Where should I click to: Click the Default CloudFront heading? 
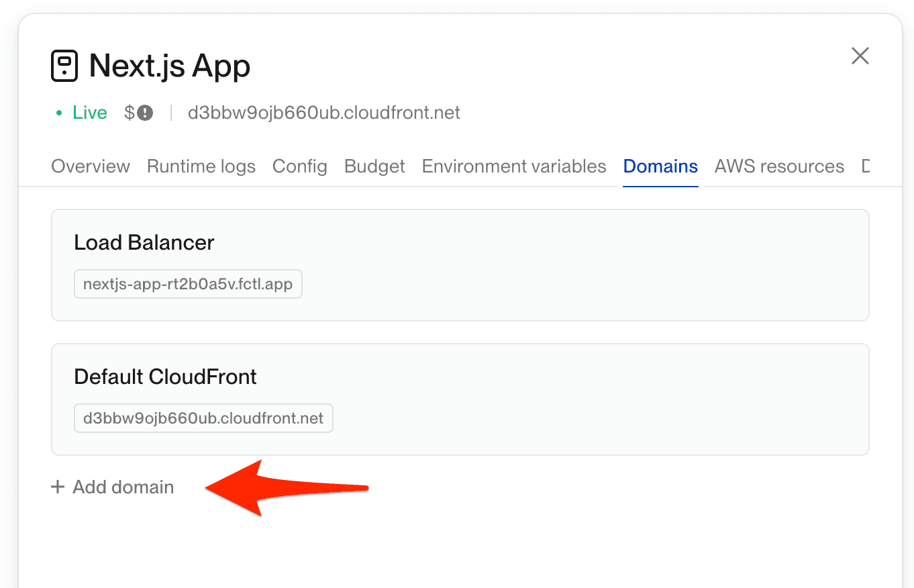165,377
